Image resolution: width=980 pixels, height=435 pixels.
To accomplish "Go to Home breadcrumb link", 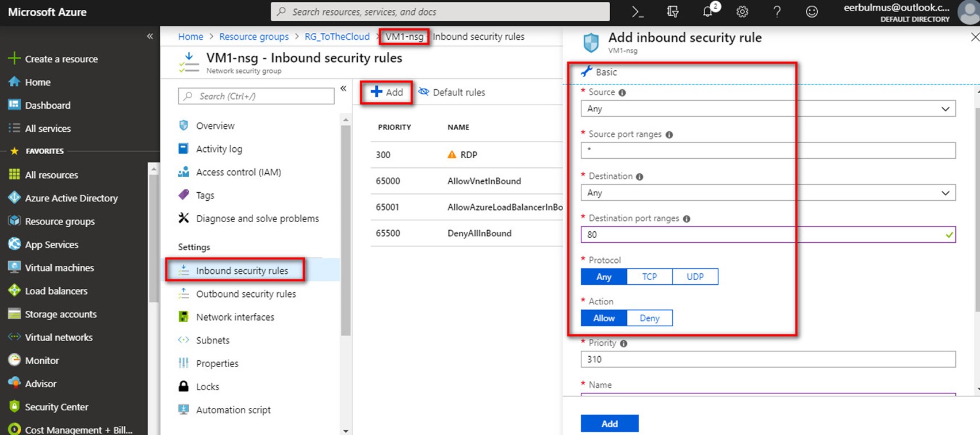I will coord(190,36).
